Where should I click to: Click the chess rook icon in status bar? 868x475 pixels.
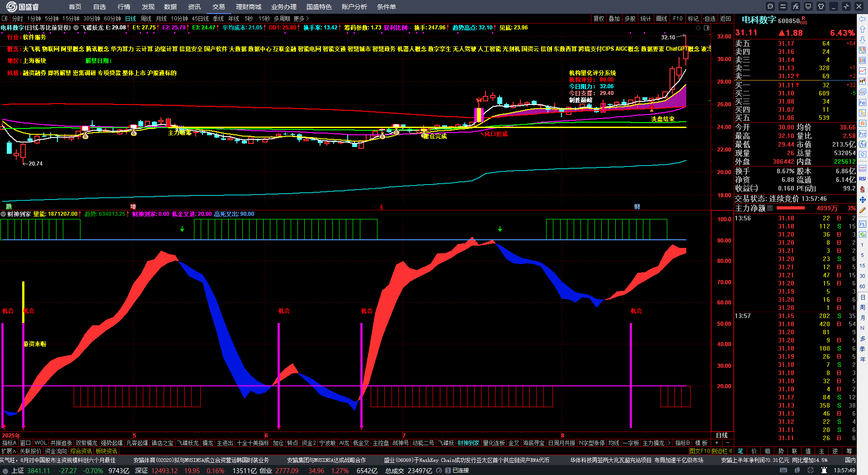(825, 470)
